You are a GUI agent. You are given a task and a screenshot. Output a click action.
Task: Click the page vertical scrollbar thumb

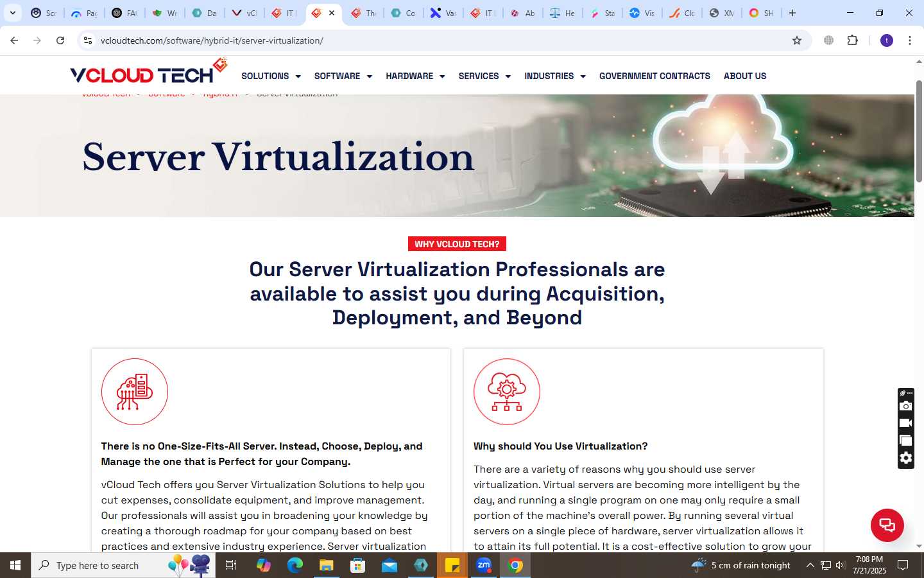(919, 132)
